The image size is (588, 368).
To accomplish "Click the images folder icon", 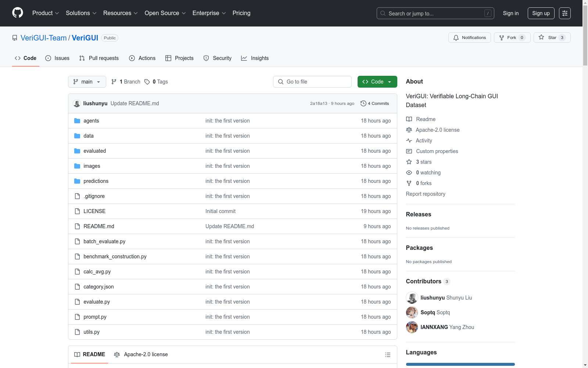I will [x=77, y=166].
